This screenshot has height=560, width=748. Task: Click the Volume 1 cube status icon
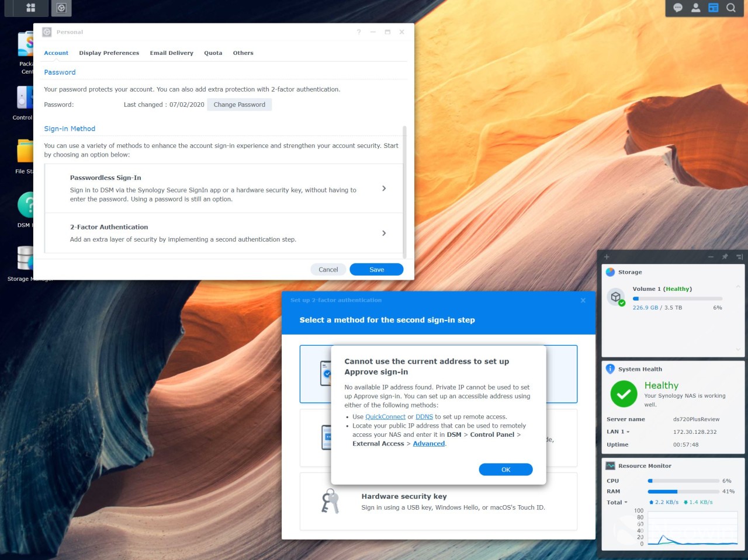pyautogui.click(x=616, y=297)
